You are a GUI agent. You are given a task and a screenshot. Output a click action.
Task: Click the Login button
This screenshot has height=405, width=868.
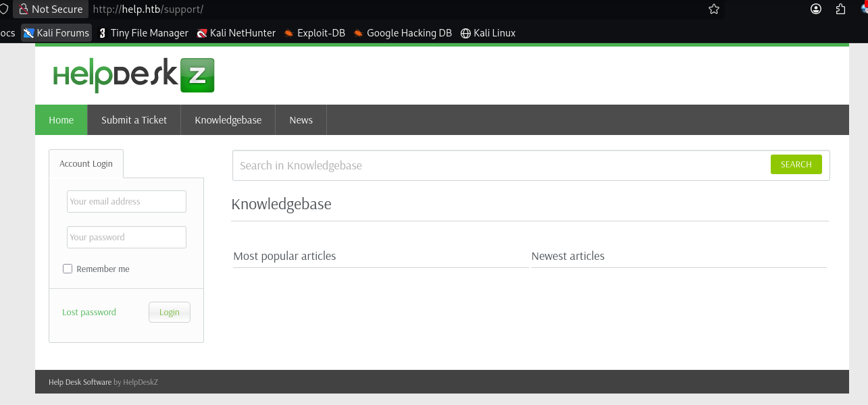coord(170,312)
